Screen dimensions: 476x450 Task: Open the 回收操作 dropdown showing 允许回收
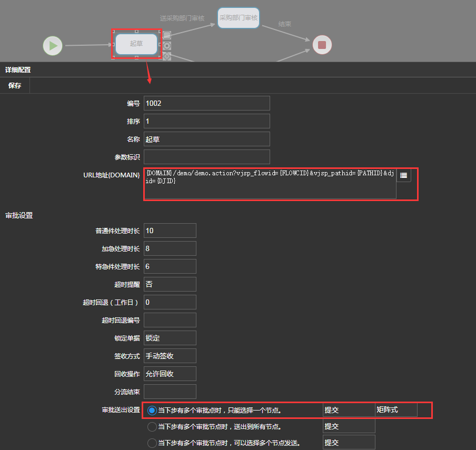coord(170,374)
